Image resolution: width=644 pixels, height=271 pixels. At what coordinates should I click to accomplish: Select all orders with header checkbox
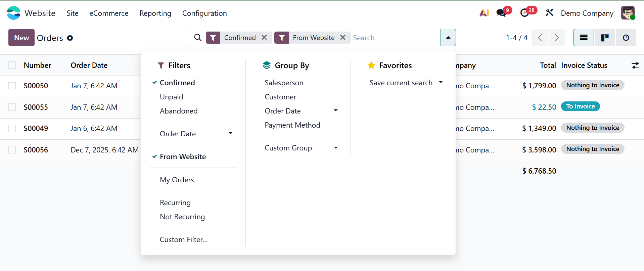12,65
